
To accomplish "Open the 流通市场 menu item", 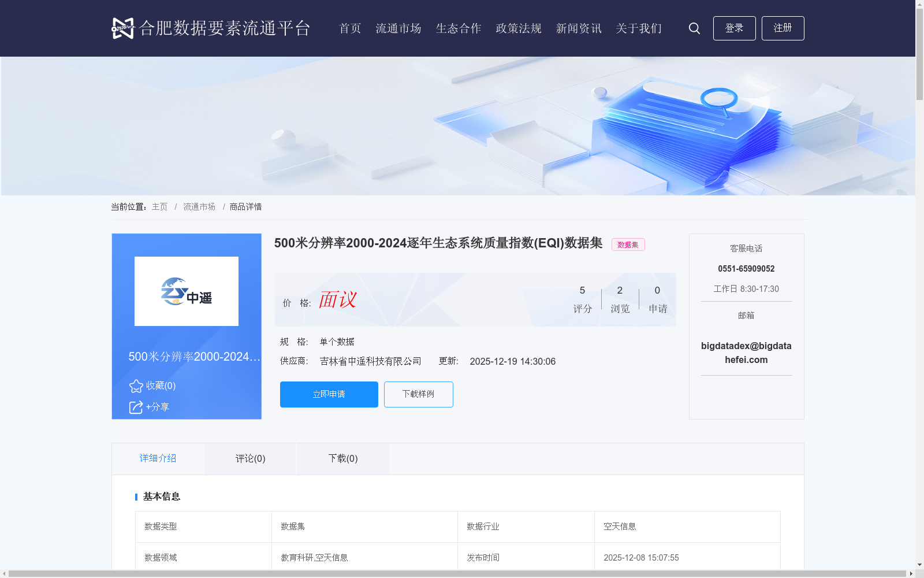I will pos(398,28).
